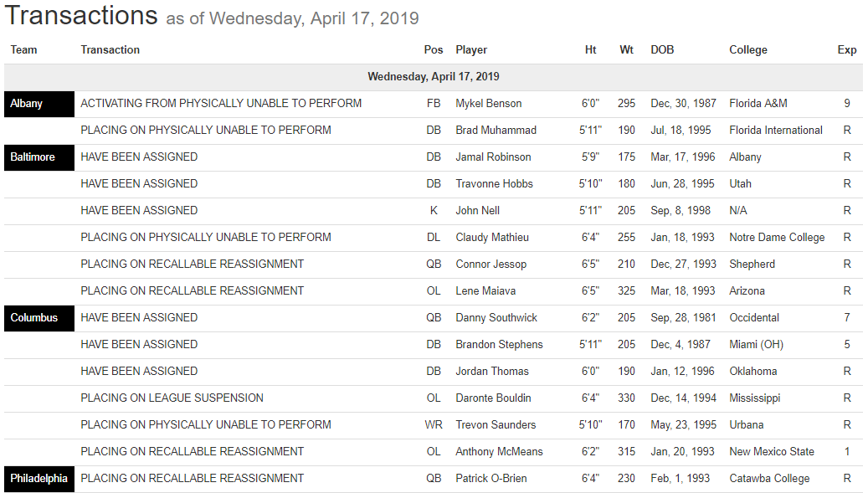Open the Columbus team label
868x493 pixels.
[34, 318]
